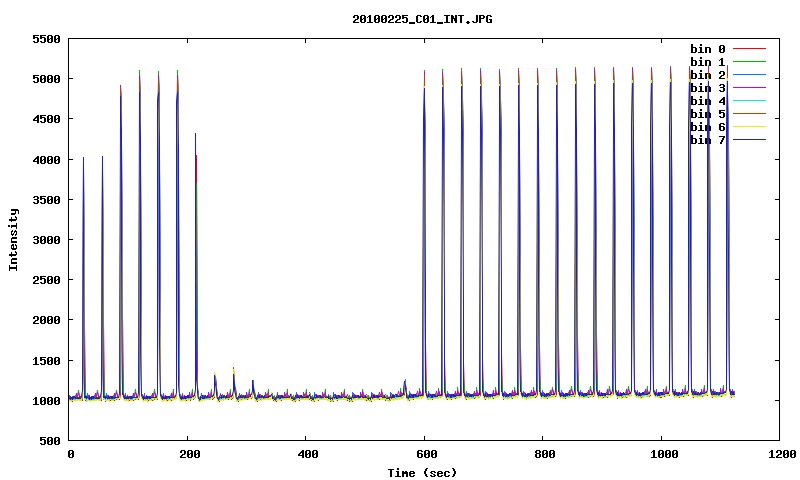Click the first intensity spike reaching 4000
The image size is (800, 480).
pos(84,275)
